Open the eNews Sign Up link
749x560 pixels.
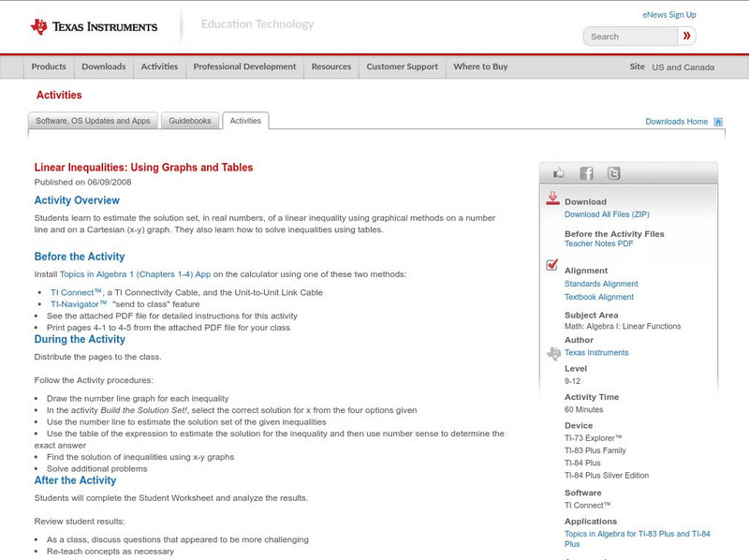(669, 15)
